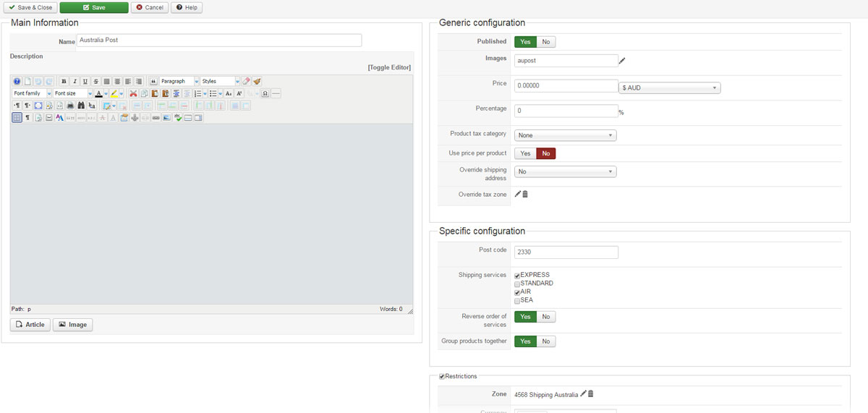Set Reverse order of services to No

(x=545, y=317)
